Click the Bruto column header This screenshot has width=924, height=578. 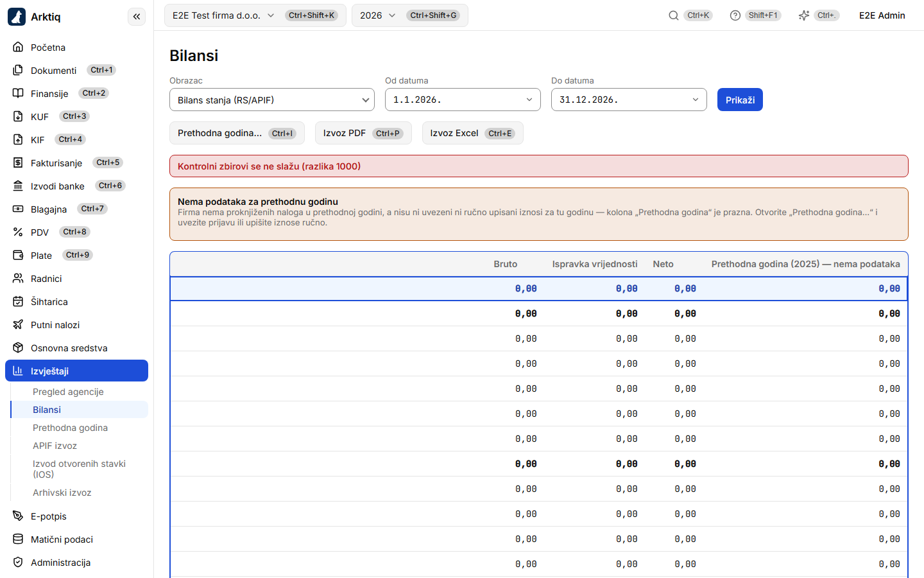tap(506, 264)
